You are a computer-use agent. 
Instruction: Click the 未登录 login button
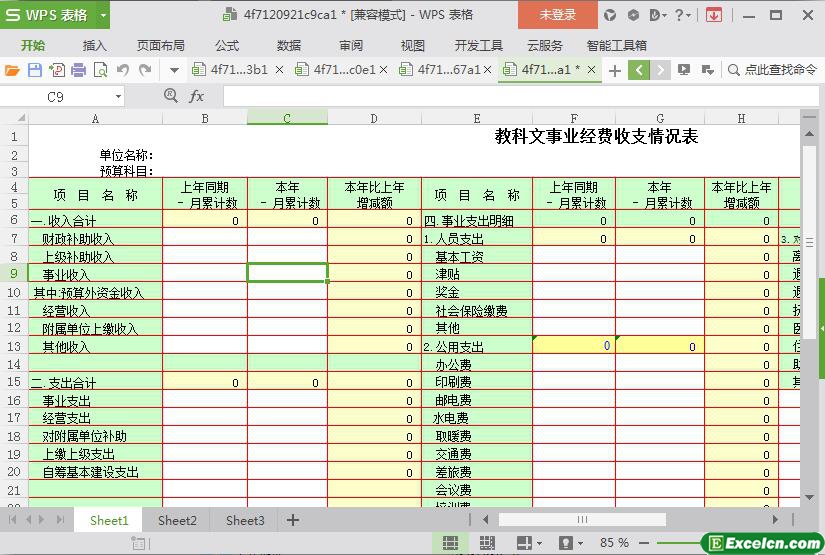[x=557, y=15]
